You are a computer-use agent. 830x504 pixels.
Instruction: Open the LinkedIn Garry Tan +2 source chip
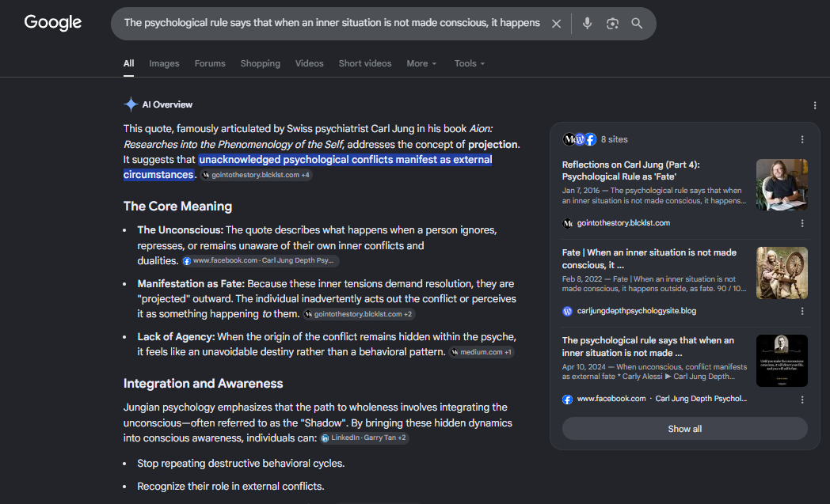tap(364, 438)
